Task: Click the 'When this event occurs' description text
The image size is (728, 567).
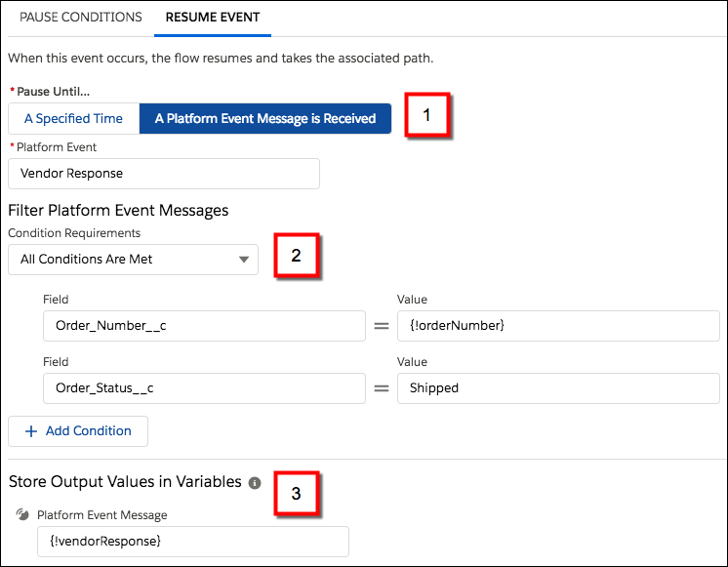Action: [x=221, y=58]
